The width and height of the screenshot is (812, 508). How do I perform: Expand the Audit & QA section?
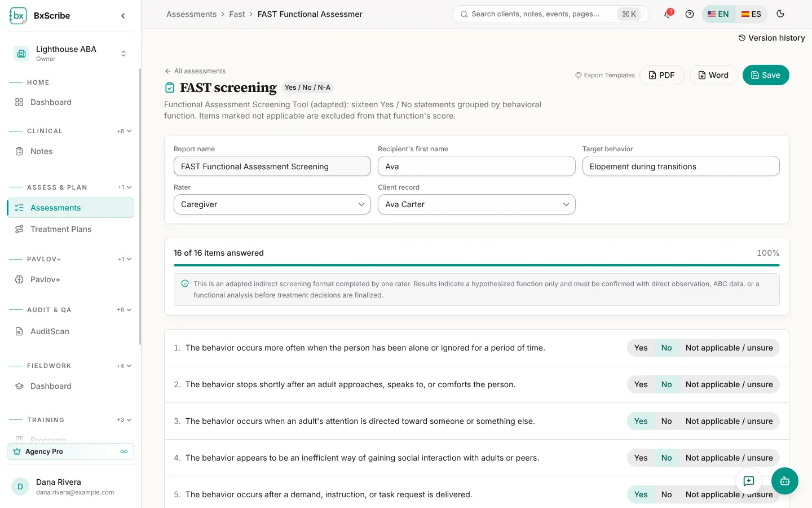coord(125,310)
